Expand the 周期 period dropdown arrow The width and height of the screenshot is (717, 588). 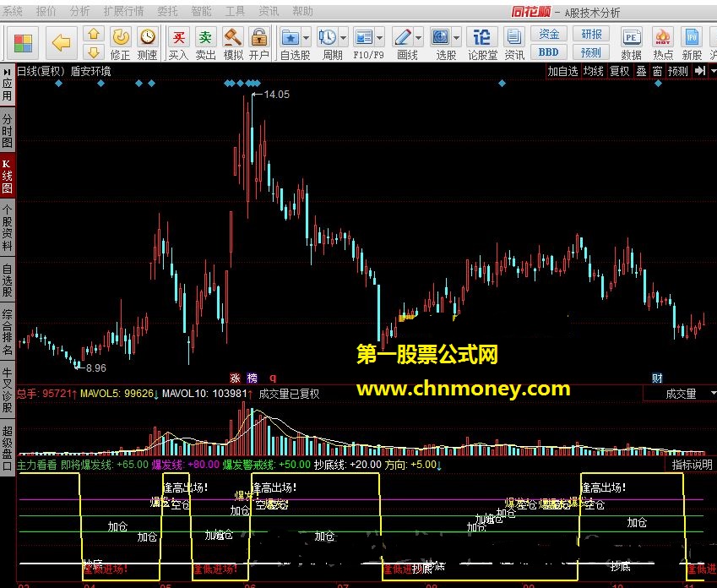coord(344,38)
